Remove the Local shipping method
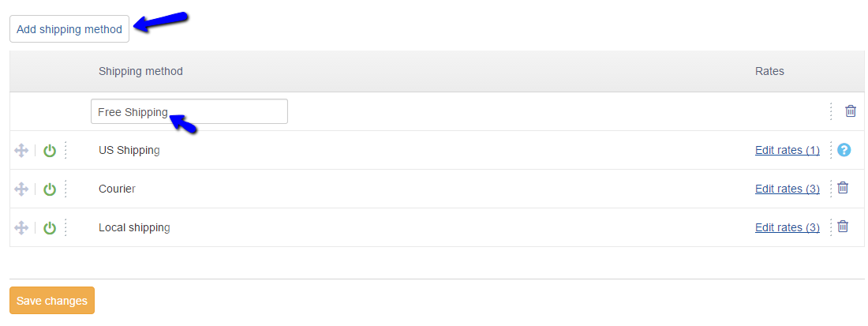 click(843, 227)
